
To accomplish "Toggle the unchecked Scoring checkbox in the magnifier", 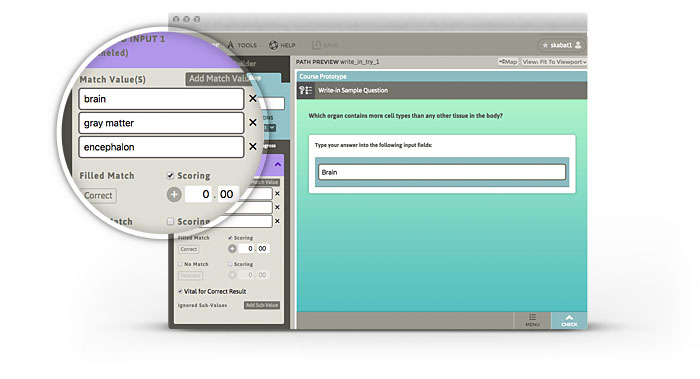I will pos(170,221).
